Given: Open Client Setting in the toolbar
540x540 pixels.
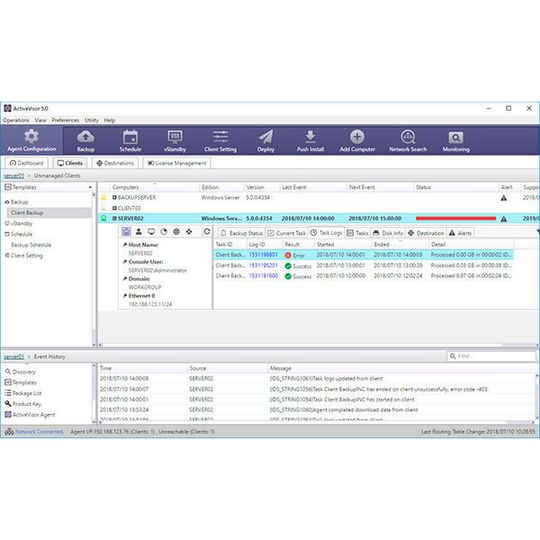Looking at the screenshot, I should click(220, 140).
